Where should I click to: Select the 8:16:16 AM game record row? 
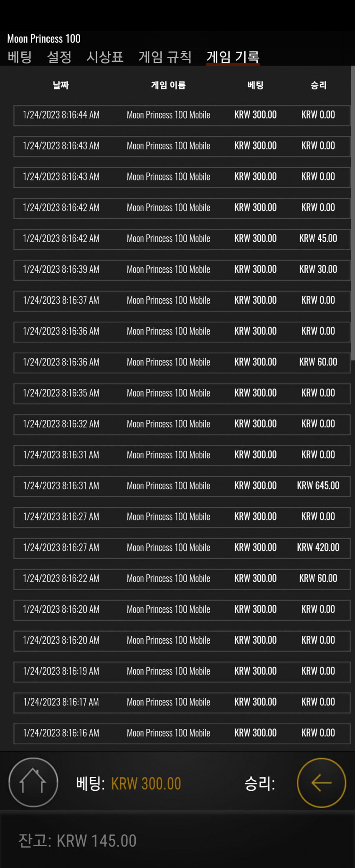(182, 733)
